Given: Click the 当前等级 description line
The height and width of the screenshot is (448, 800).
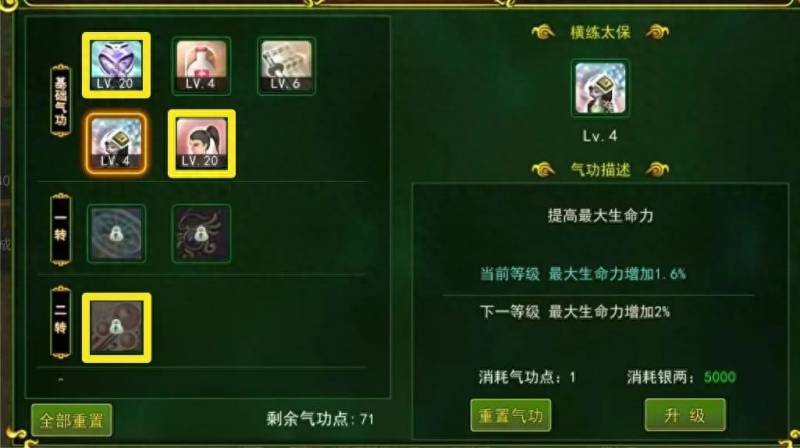Looking at the screenshot, I should 583,274.
